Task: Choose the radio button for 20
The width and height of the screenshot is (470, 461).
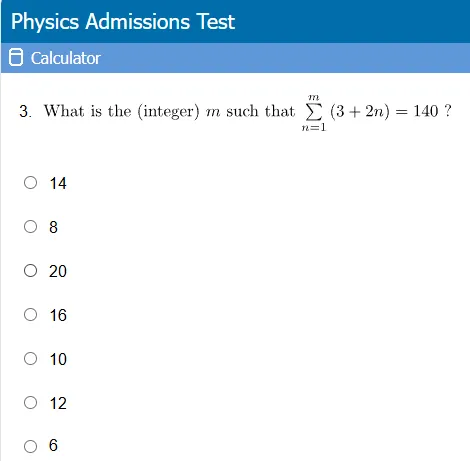Action: pyautogui.click(x=30, y=271)
